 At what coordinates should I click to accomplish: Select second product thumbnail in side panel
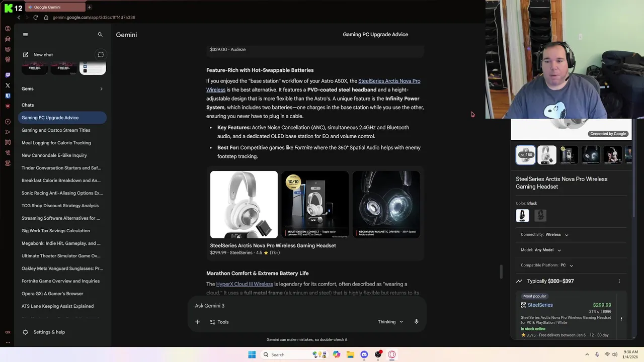(547, 155)
